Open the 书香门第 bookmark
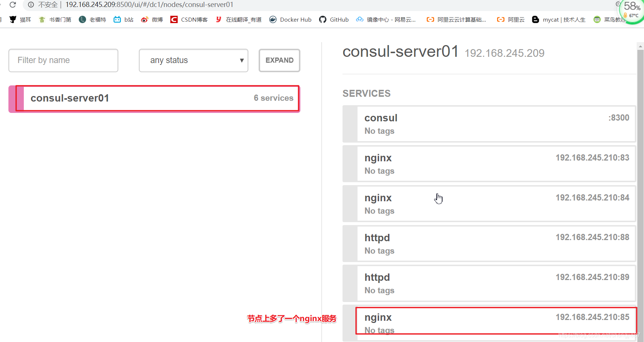Screen dimensions: 644x342 point(55,19)
